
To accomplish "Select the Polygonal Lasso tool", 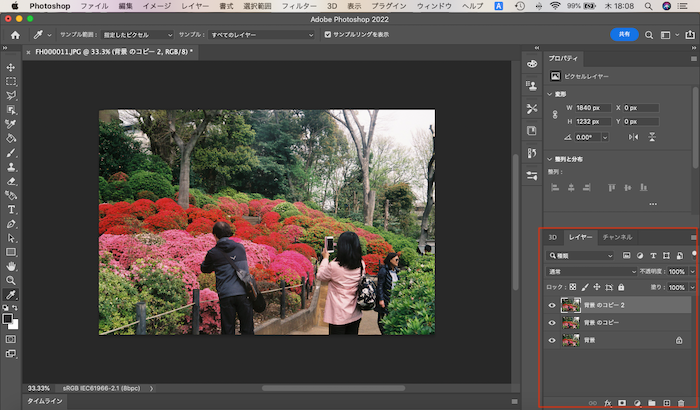I will (11, 95).
